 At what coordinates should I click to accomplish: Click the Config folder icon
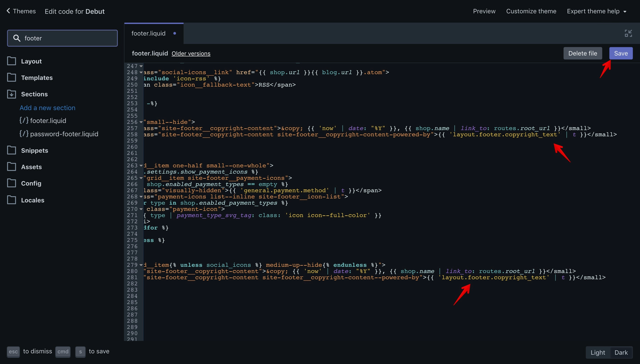[12, 183]
